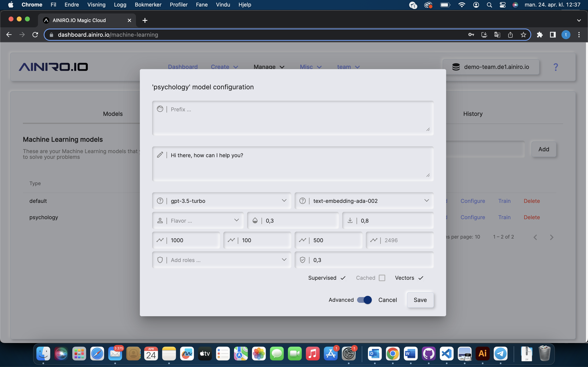This screenshot has width=588, height=367.
Task: Bookmark this page with the star icon
Action: coord(523,35)
